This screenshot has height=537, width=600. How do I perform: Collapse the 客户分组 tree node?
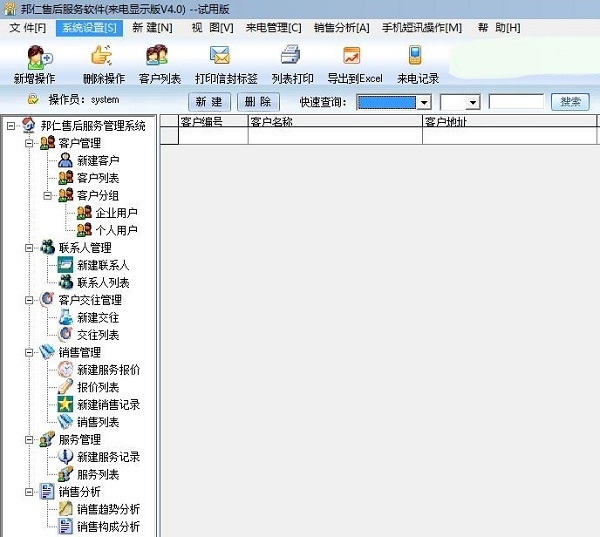pos(47,196)
